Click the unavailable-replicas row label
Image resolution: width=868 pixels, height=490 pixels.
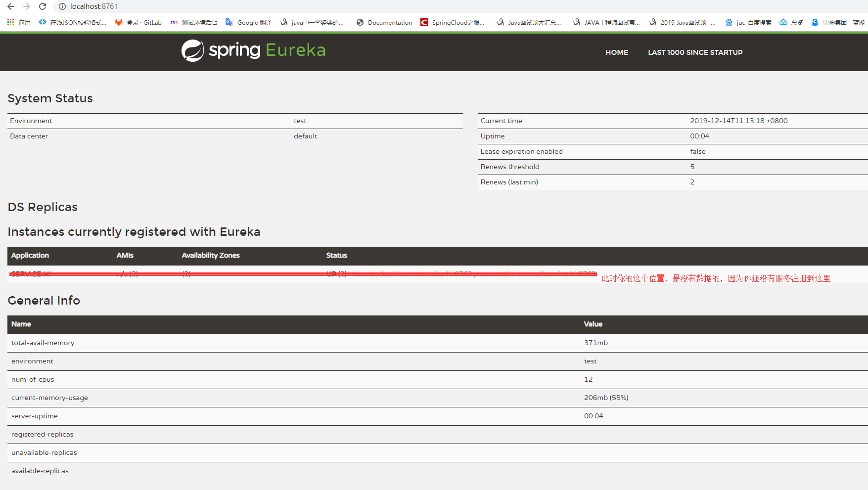[x=45, y=453]
